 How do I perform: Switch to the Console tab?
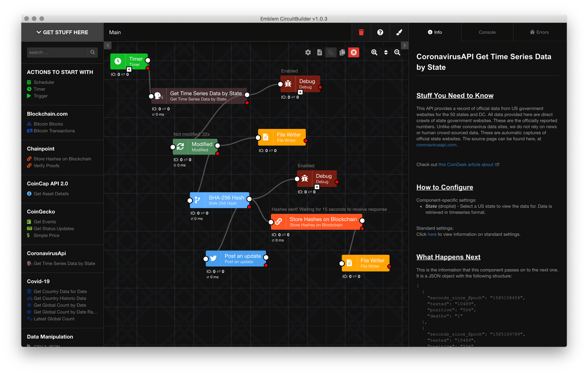click(x=487, y=32)
